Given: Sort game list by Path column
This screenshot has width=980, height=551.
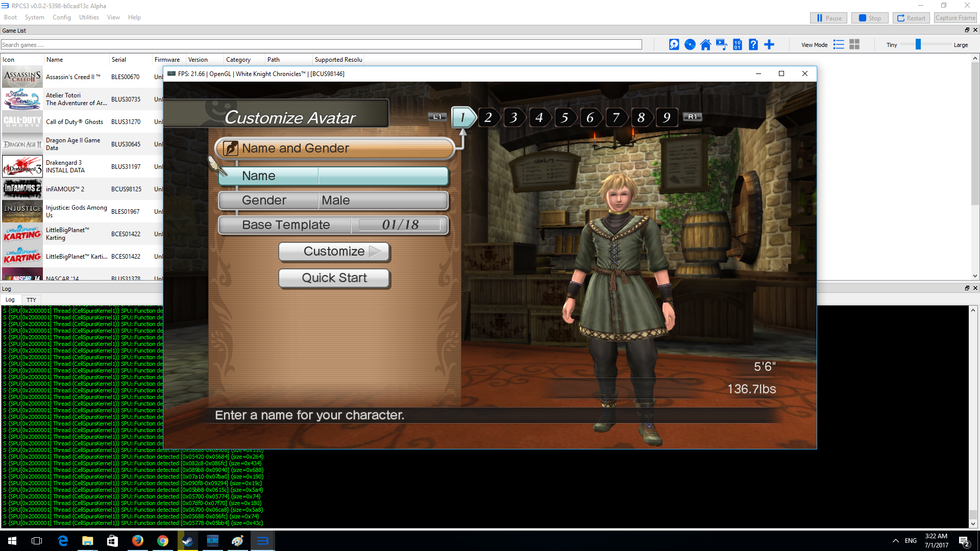Looking at the screenshot, I should pos(288,60).
